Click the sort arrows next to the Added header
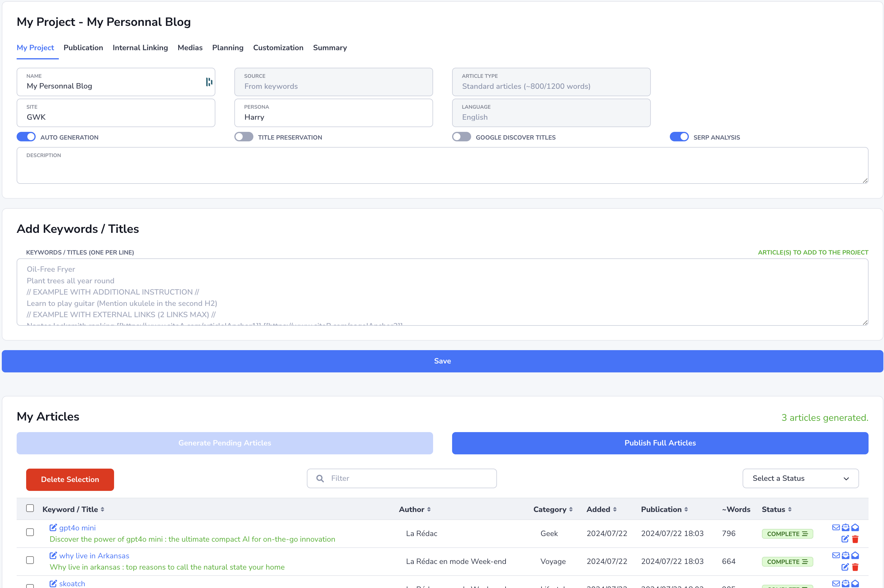This screenshot has height=588, width=884. [x=615, y=509]
